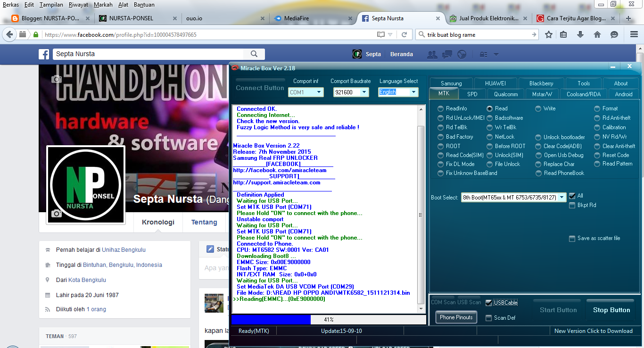Screen dimensions: 644x348
Task: Click the bookmark star icon
Action: pyautogui.click(x=549, y=34)
